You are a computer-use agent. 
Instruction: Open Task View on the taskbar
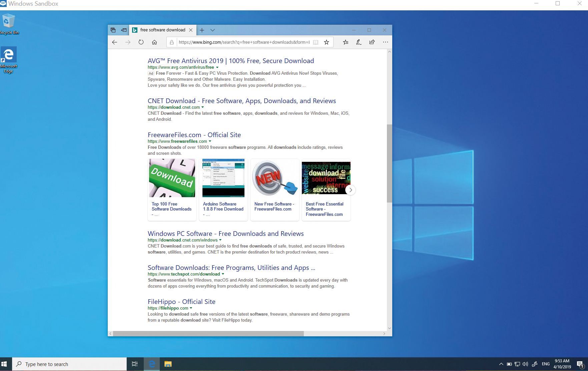click(135, 364)
